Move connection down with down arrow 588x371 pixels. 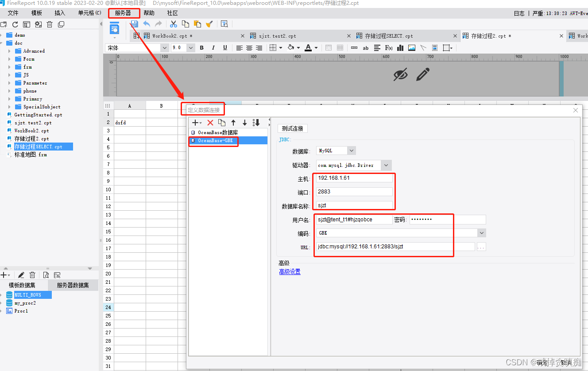(x=244, y=123)
